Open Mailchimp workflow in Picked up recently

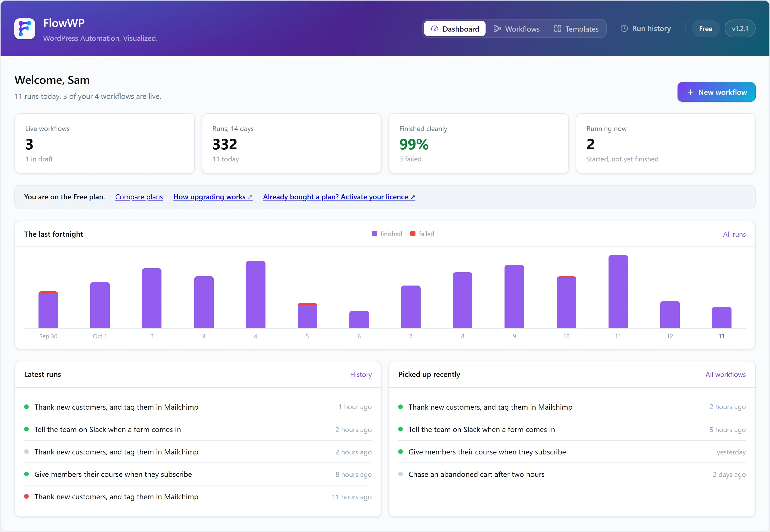coord(572,407)
